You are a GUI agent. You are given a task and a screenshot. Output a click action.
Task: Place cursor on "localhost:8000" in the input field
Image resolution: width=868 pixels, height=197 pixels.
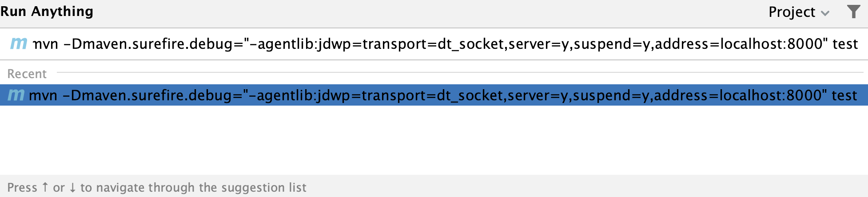pos(771,44)
